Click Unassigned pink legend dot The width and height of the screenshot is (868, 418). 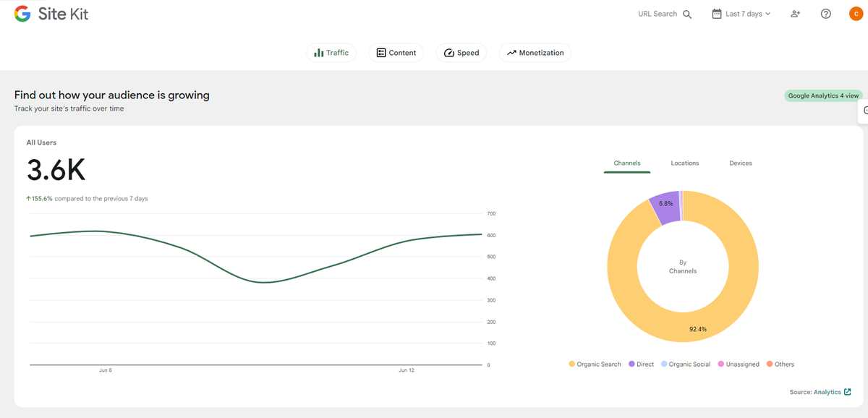(721, 364)
